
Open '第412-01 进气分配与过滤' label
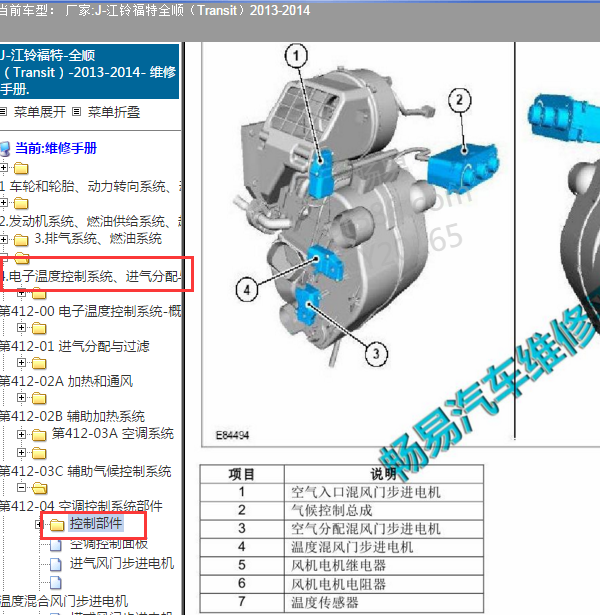click(x=75, y=346)
